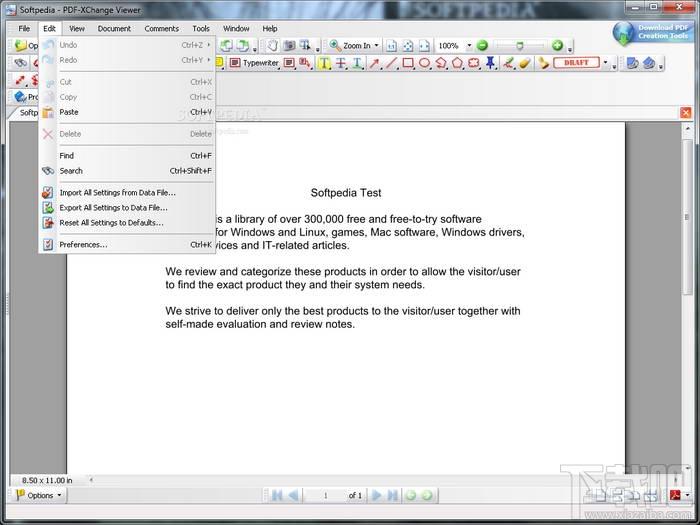Click the rubber Stamp tool icon
The height and width of the screenshot is (525, 700).
tap(543, 63)
